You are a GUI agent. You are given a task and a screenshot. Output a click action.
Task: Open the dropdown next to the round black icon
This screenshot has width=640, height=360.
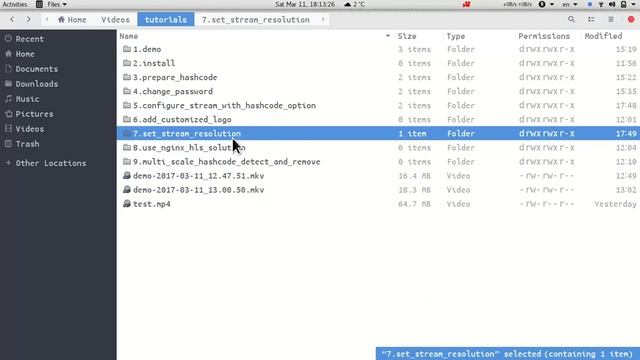552,4
